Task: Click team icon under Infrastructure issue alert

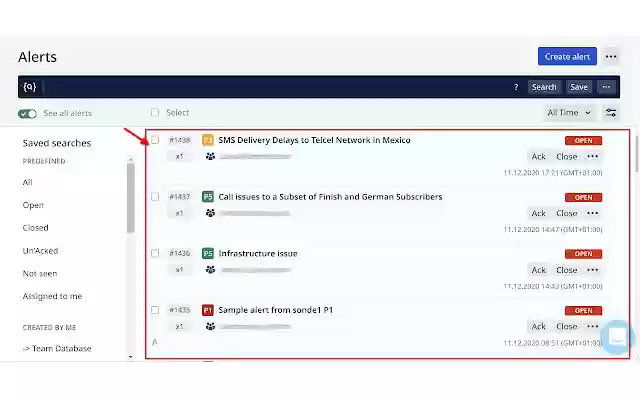Action: coord(210,270)
